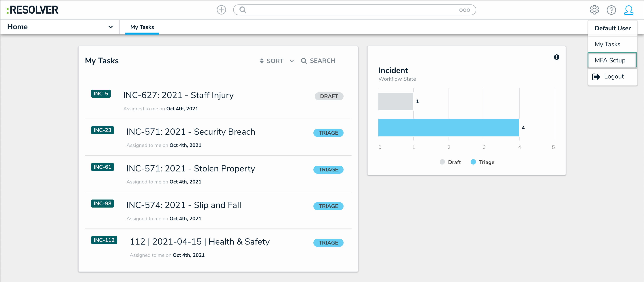Open task INC-627: 2021 - Staff Injury

[x=178, y=95]
